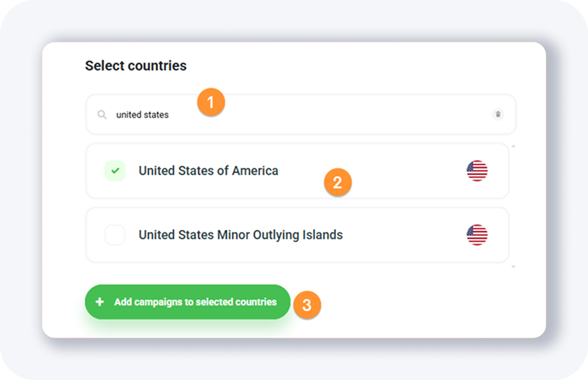Select United States Minor Outlying Islands label
This screenshot has width=588, height=380.
(x=240, y=235)
